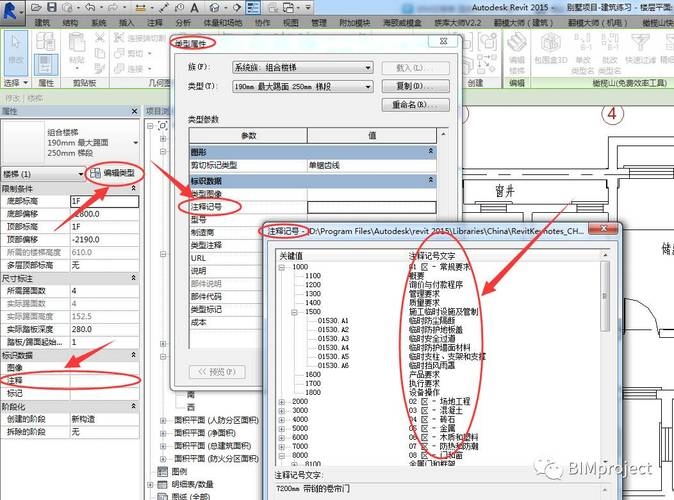This screenshot has height=500, width=674.
Task: Click the 复制(D) button in type properties
Action: point(416,86)
